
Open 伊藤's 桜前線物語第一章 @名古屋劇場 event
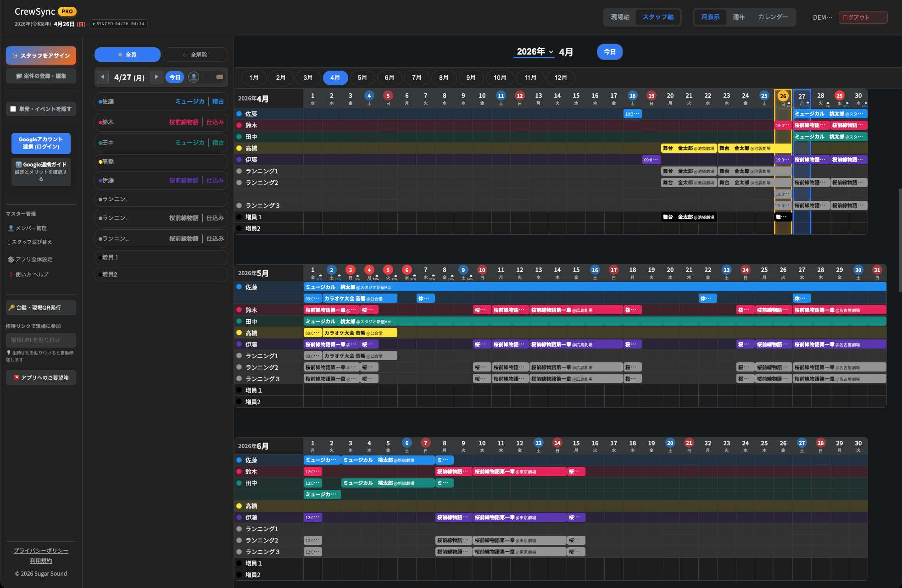839,344
